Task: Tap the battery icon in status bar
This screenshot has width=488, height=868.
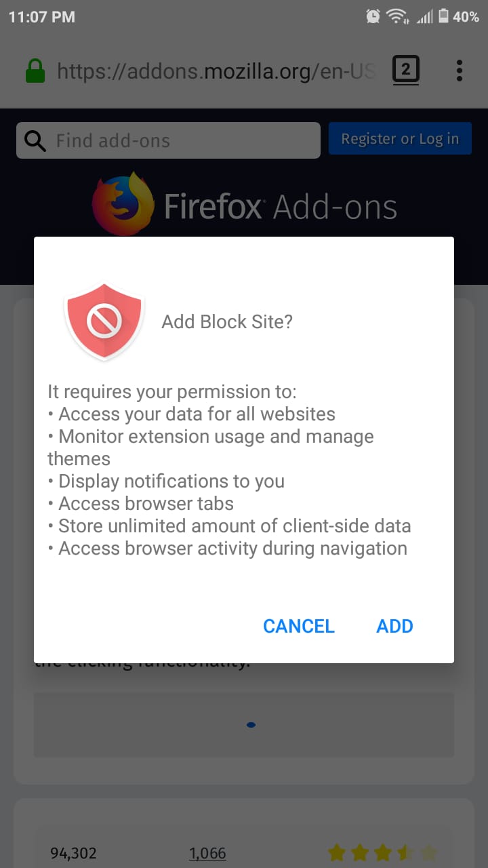Action: tap(444, 16)
